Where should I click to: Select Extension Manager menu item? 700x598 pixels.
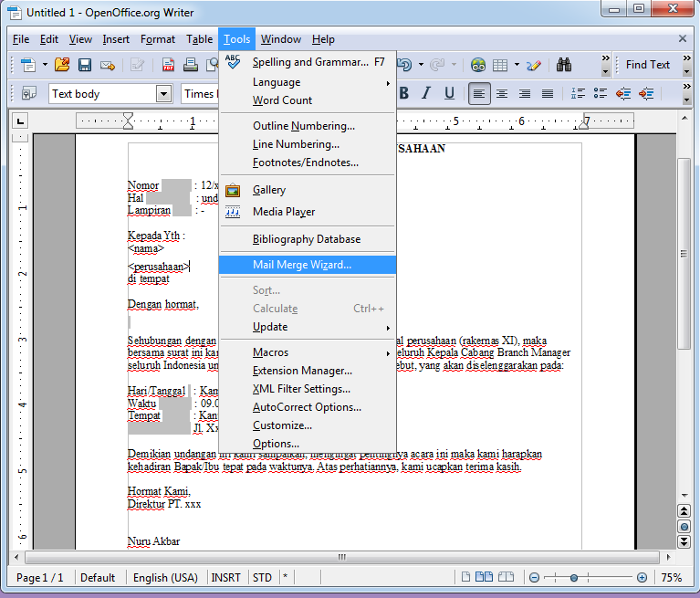308,371
